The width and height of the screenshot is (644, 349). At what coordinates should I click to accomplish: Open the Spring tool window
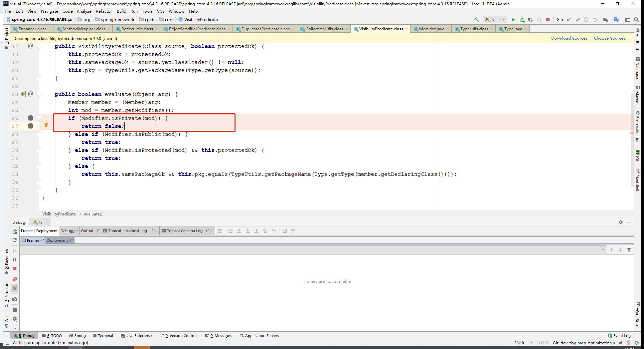[x=78, y=336]
